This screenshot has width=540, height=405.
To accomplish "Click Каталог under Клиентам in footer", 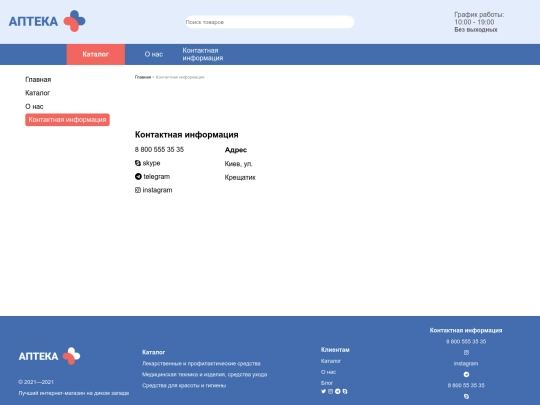I will 331,361.
